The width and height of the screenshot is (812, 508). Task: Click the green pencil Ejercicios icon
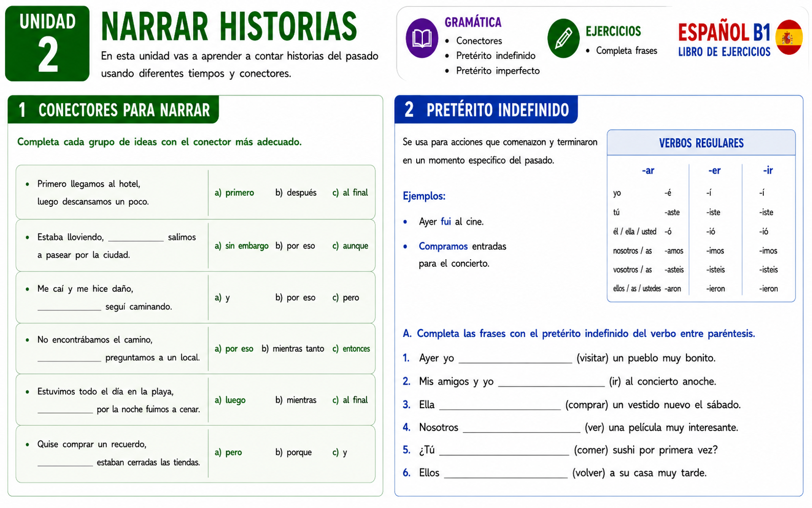(x=563, y=38)
